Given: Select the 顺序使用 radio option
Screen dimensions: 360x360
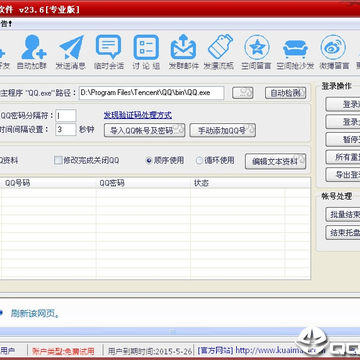Looking at the screenshot, I should 149,161.
